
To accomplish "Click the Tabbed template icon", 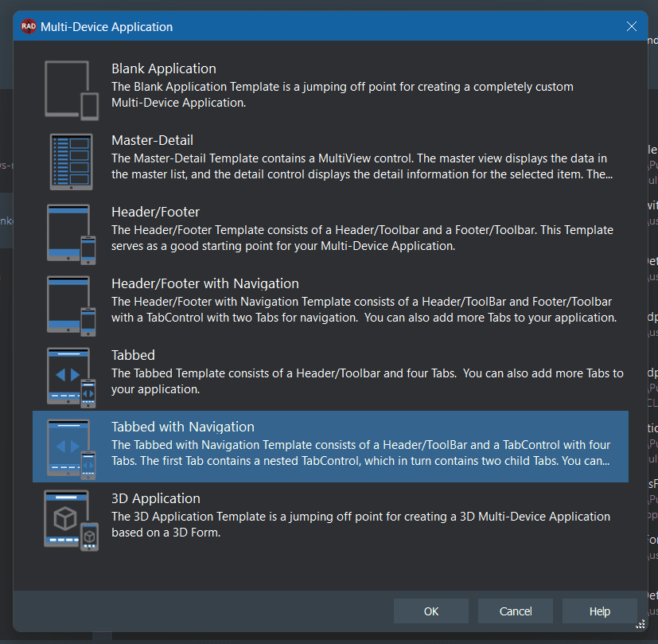I will coord(71,376).
